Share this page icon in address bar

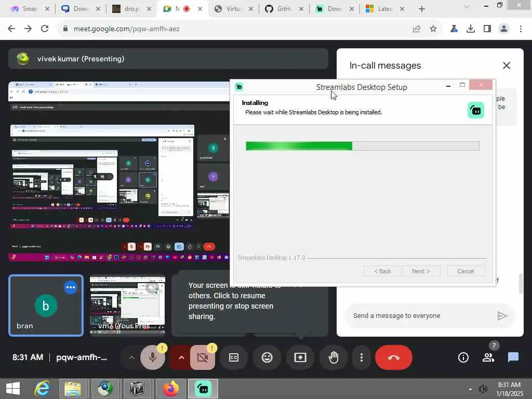[x=416, y=29]
